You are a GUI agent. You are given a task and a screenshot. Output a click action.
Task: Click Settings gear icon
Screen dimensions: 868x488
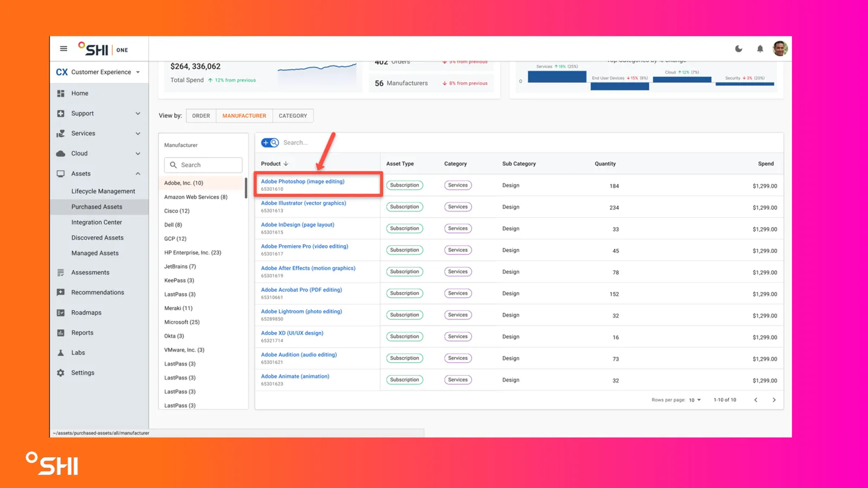pyautogui.click(x=61, y=373)
